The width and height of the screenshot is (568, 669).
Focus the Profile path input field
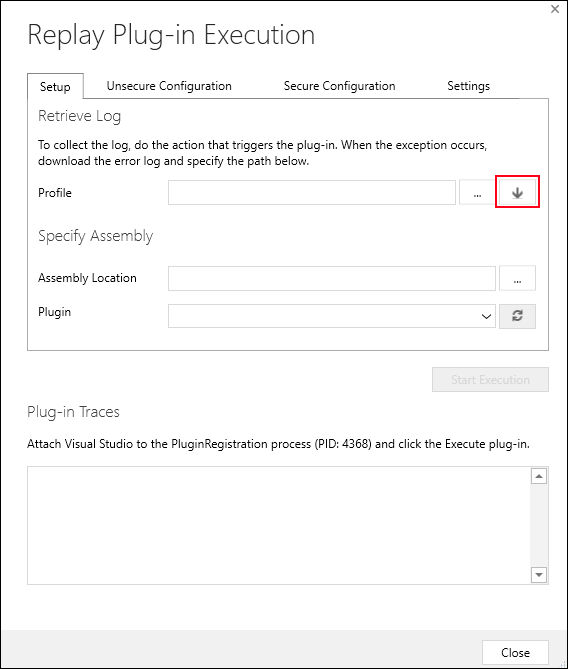click(x=312, y=192)
